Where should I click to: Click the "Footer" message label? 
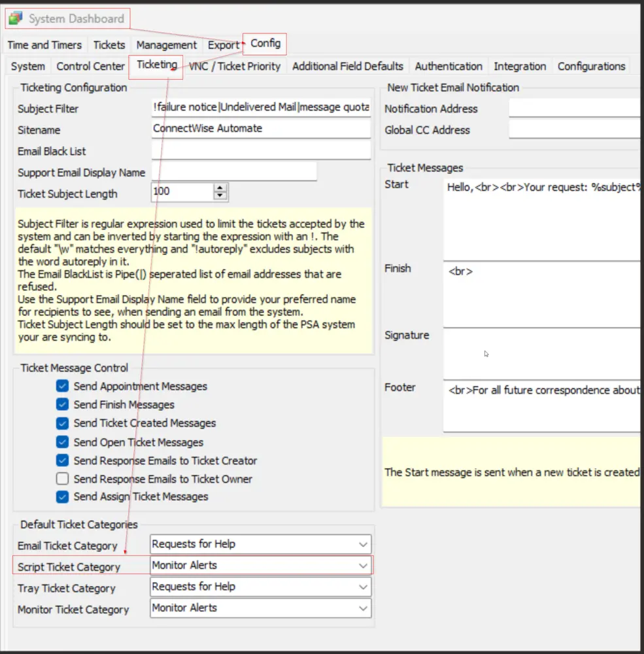tap(400, 387)
